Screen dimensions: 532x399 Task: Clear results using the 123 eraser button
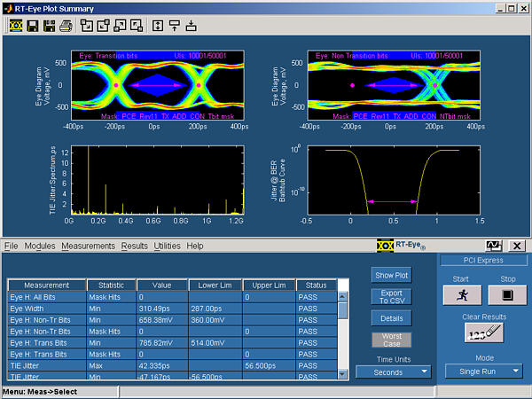point(484,332)
